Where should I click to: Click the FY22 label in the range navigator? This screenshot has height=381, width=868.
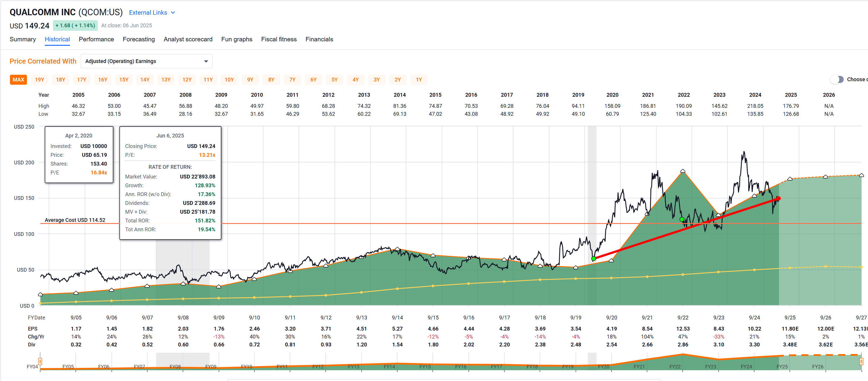(x=674, y=367)
